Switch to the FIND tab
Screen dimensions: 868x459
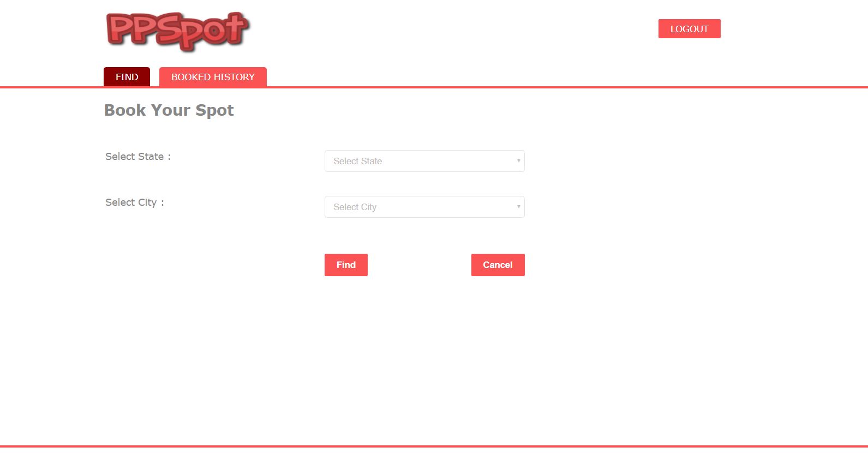[127, 77]
